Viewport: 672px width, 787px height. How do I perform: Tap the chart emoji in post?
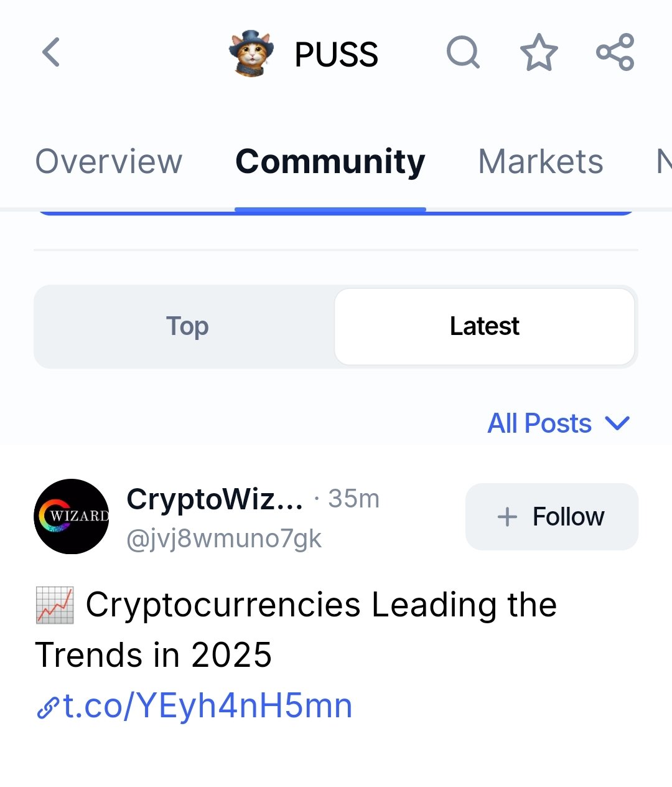click(x=55, y=605)
